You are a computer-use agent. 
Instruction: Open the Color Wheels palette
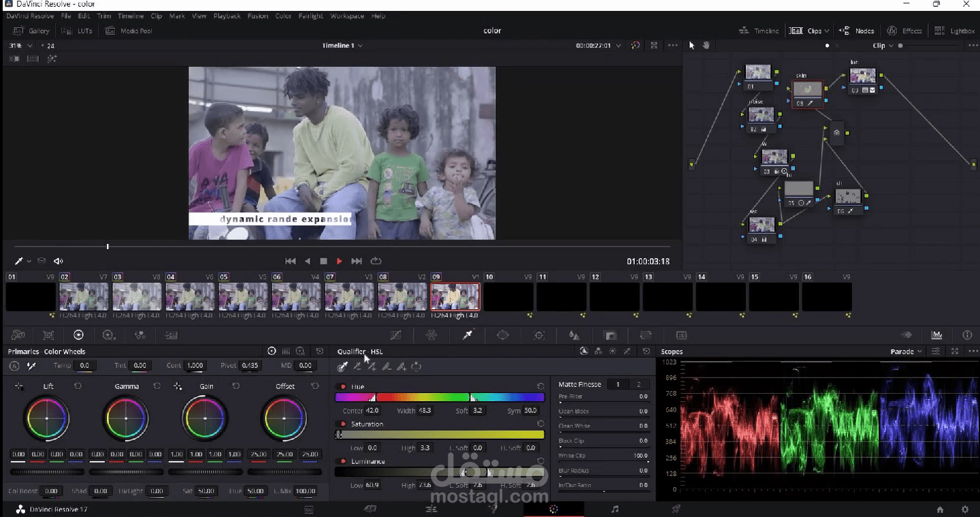(78, 334)
